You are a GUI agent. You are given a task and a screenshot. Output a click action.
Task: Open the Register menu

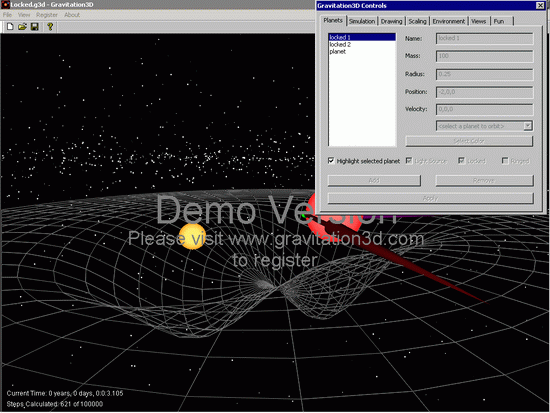[x=47, y=15]
